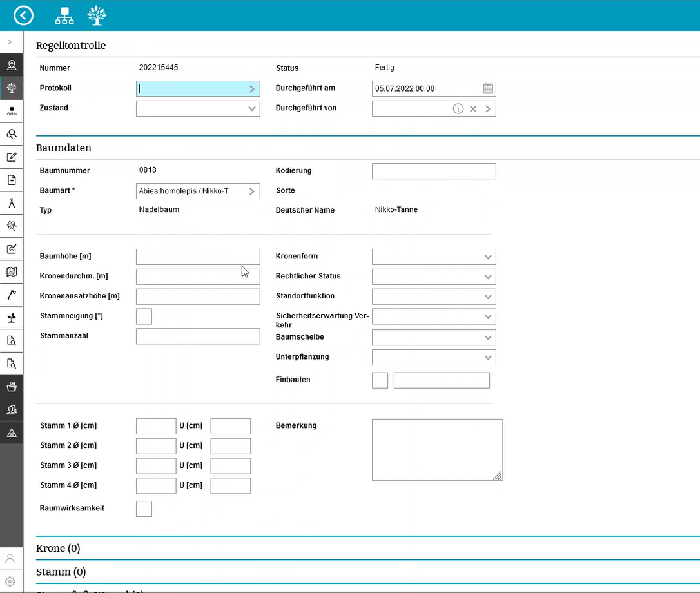Open the folder documents sidebar icon
Image resolution: width=700 pixels, height=593 pixels.
[x=12, y=387]
